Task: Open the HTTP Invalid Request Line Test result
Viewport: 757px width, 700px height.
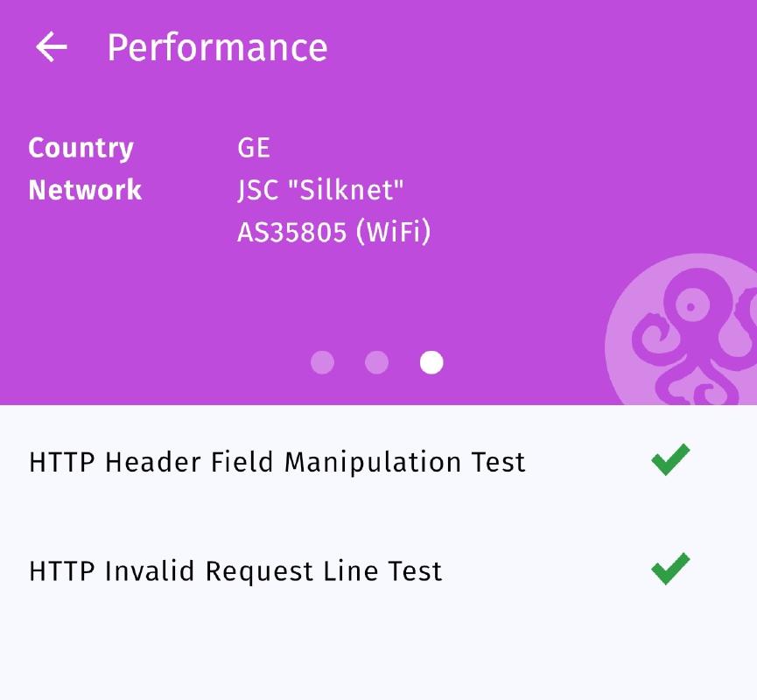Action: pos(235,570)
